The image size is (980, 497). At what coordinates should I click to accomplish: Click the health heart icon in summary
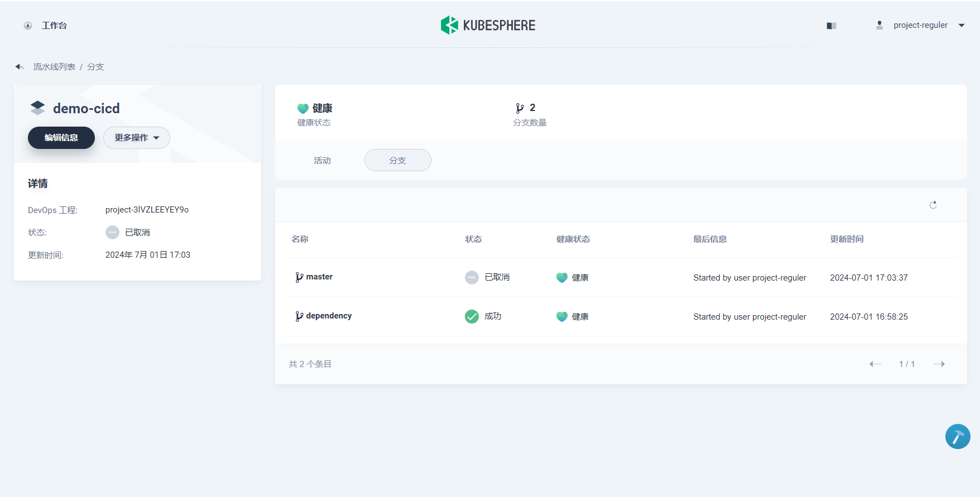[303, 108]
